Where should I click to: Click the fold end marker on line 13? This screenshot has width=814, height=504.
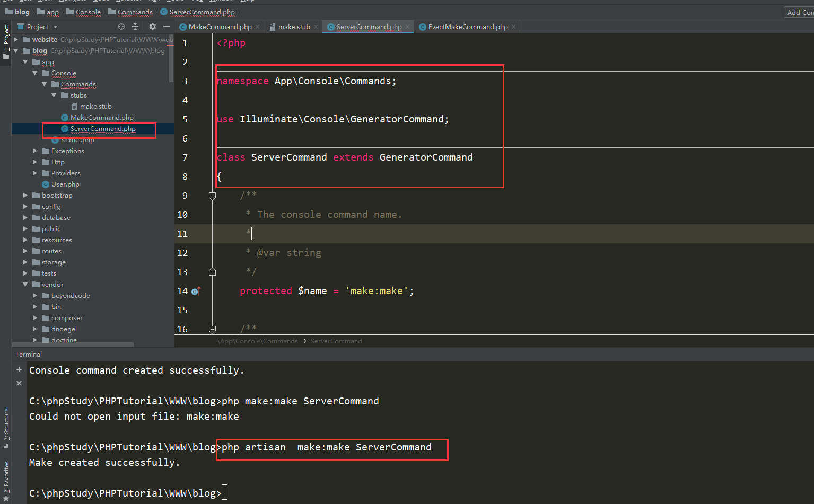coord(212,272)
